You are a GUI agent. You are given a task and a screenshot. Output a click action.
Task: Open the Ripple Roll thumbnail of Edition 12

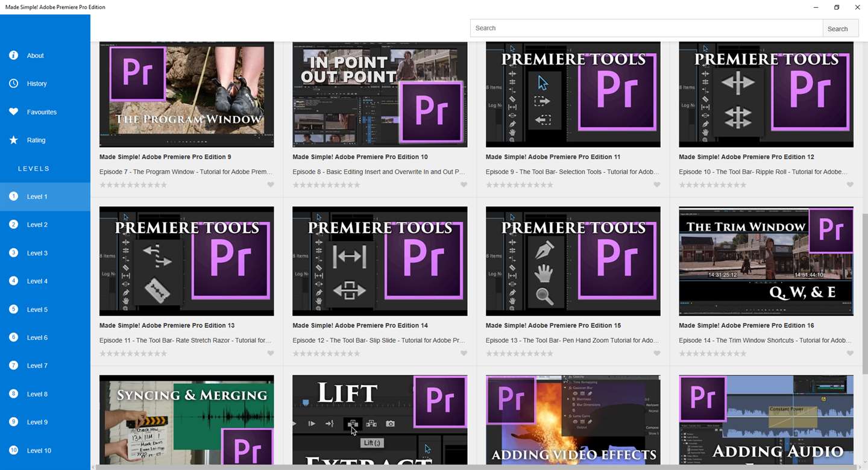point(766,95)
